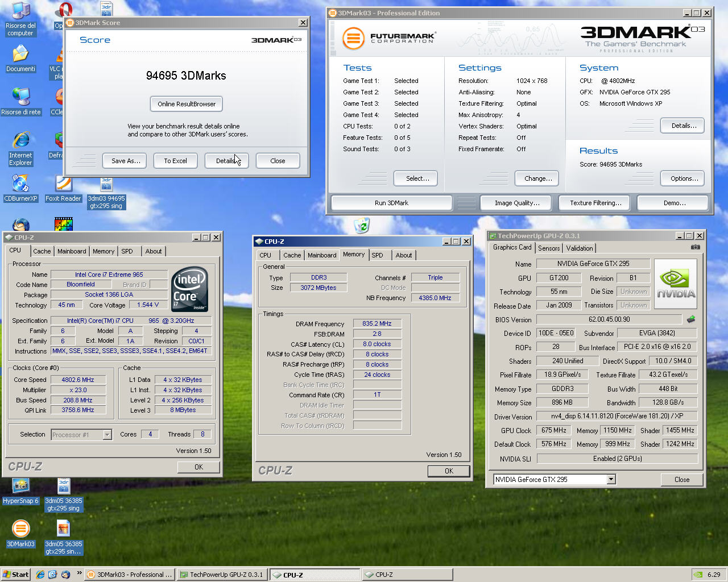Launch HyperSnap 6 desktop shortcut
The image size is (728, 582).
click(x=20, y=490)
